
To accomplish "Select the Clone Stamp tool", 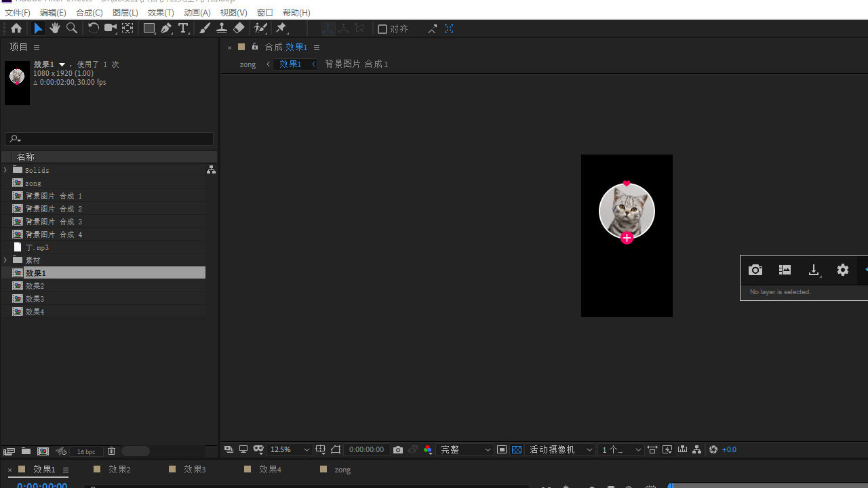I will pyautogui.click(x=222, y=28).
